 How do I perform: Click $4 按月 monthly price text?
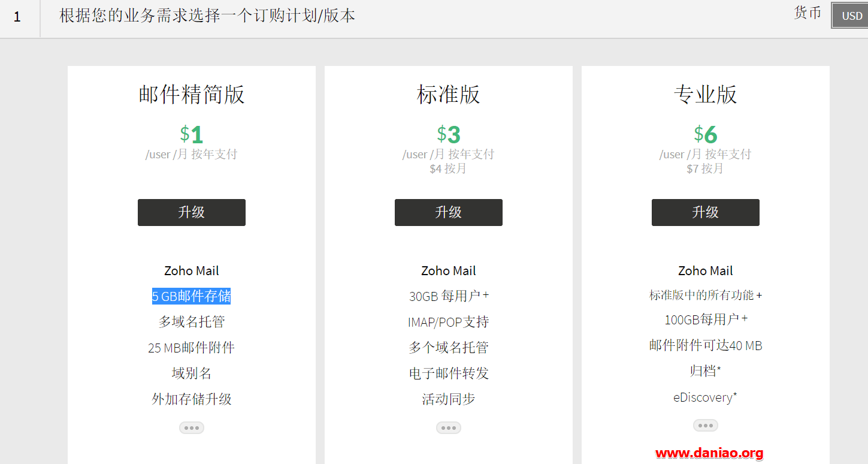[448, 169]
